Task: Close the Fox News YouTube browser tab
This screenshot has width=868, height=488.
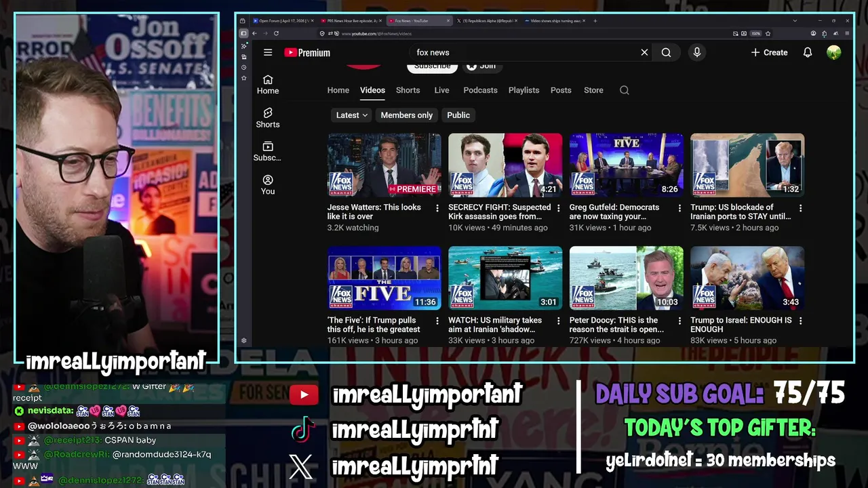Action: [x=448, y=21]
